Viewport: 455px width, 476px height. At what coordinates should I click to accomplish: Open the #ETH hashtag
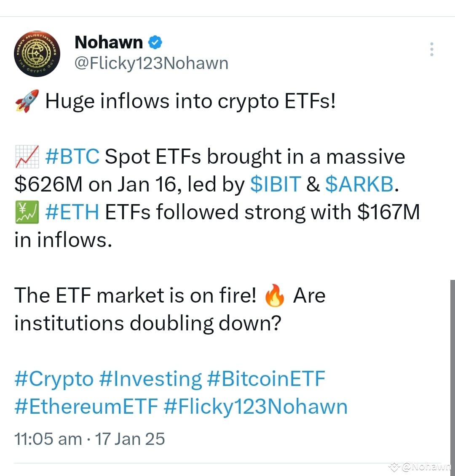(71, 212)
